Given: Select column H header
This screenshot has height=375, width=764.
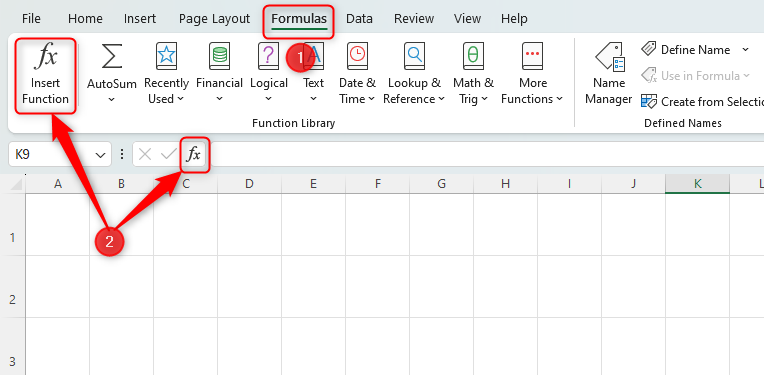Looking at the screenshot, I should tap(505, 184).
